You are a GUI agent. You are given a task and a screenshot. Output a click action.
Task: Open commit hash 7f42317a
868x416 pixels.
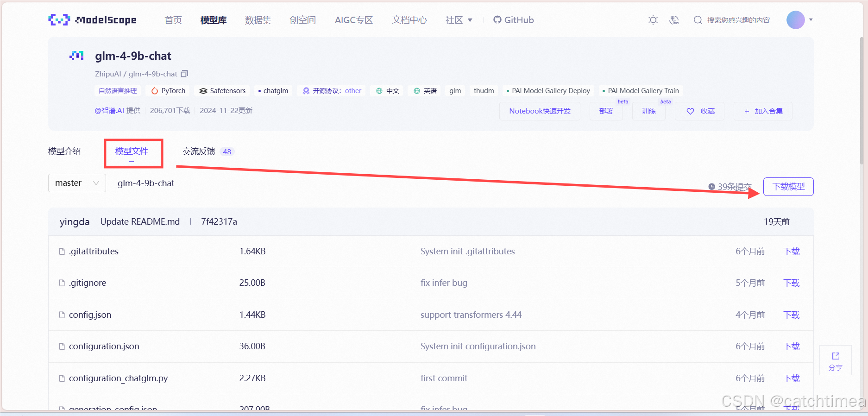pyautogui.click(x=219, y=221)
